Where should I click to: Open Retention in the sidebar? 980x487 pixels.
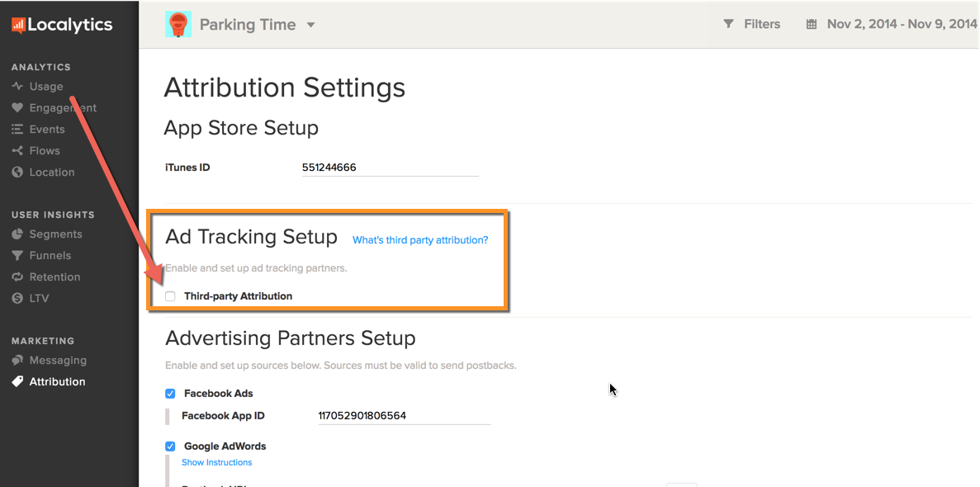click(x=54, y=277)
